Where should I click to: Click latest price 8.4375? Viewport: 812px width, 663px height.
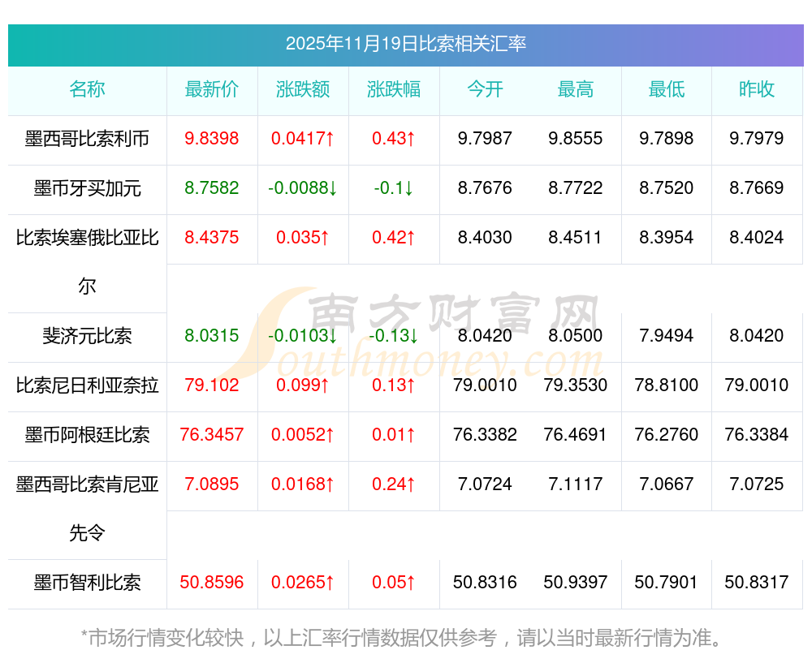click(x=211, y=238)
